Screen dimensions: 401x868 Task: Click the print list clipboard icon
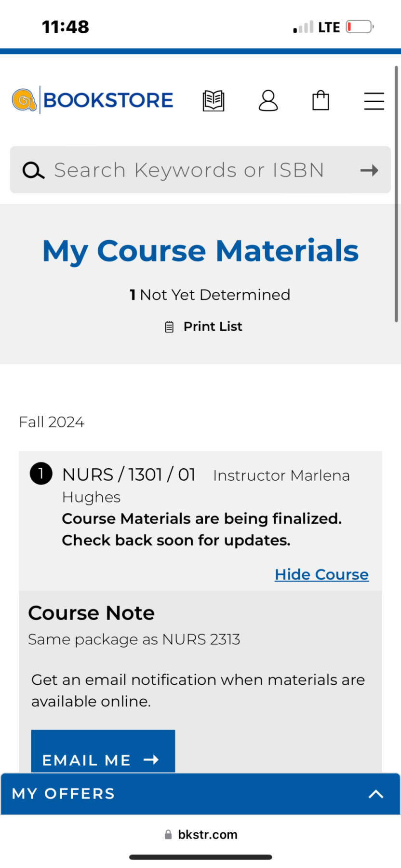[x=169, y=327]
